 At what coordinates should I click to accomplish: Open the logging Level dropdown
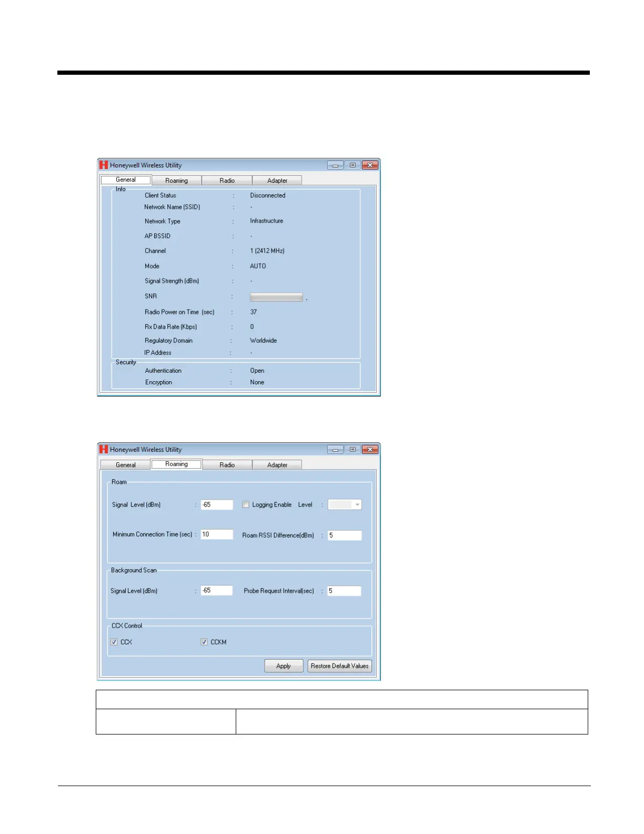[345, 504]
